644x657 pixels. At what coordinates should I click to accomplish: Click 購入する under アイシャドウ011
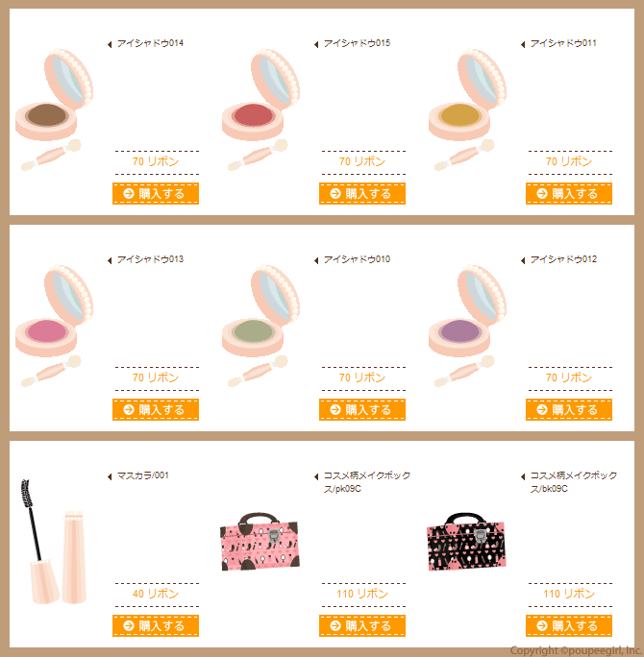point(569,194)
